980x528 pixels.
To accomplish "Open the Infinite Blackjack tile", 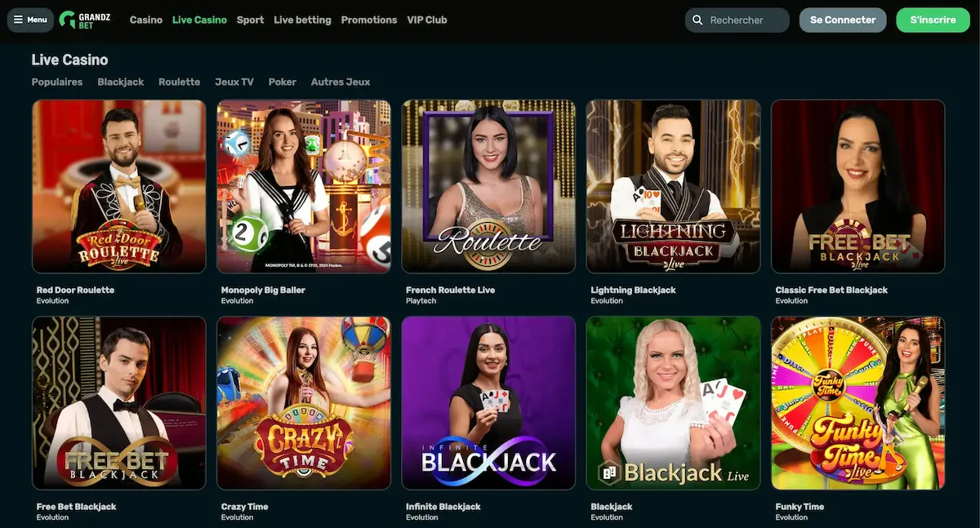I will point(488,403).
